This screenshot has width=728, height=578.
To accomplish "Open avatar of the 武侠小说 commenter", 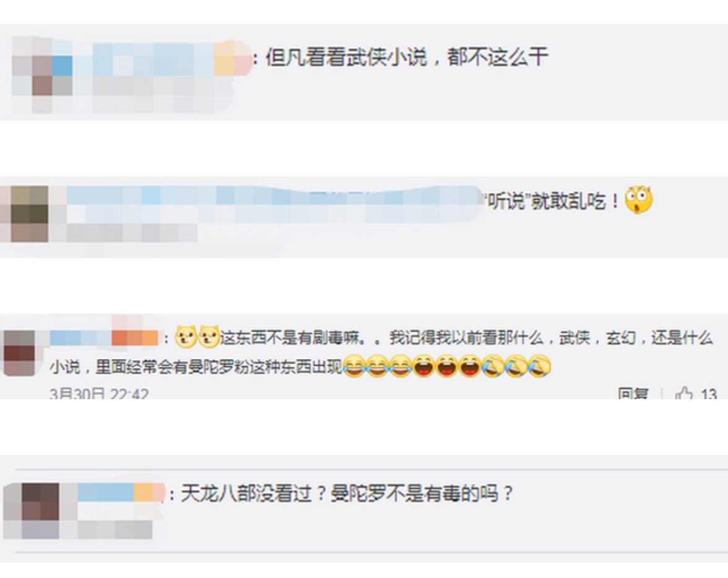I will 42,74.
